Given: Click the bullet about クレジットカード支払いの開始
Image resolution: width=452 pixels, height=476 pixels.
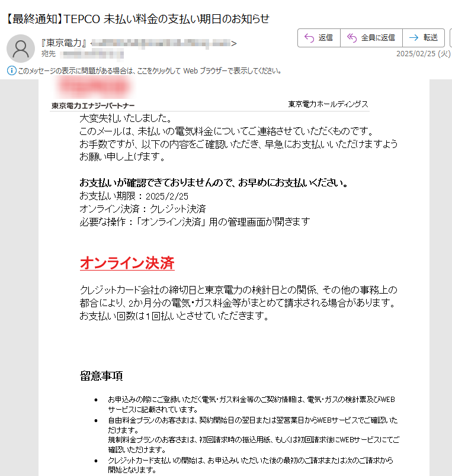Looking at the screenshot, I should coord(251,465).
